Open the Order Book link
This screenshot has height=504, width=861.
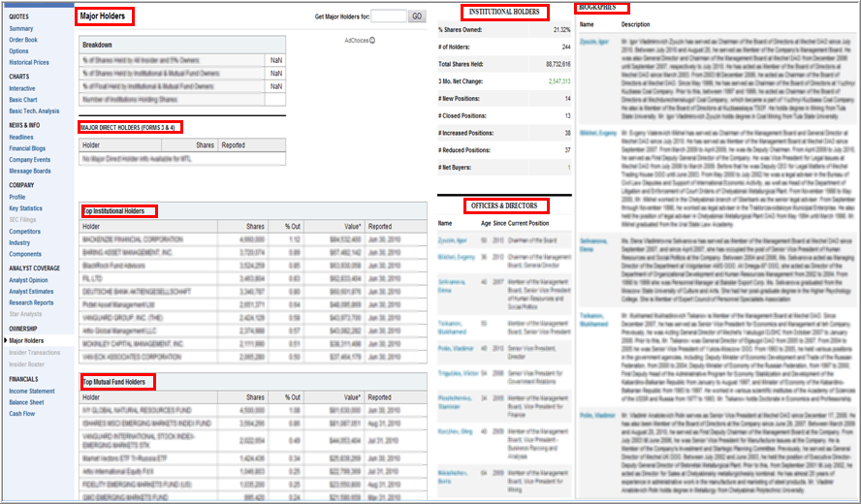tap(23, 40)
